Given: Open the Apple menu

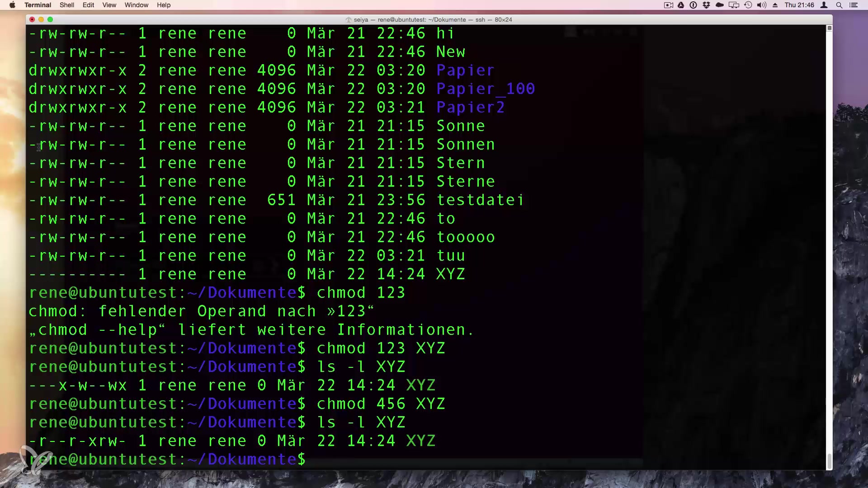Looking at the screenshot, I should click(12, 5).
